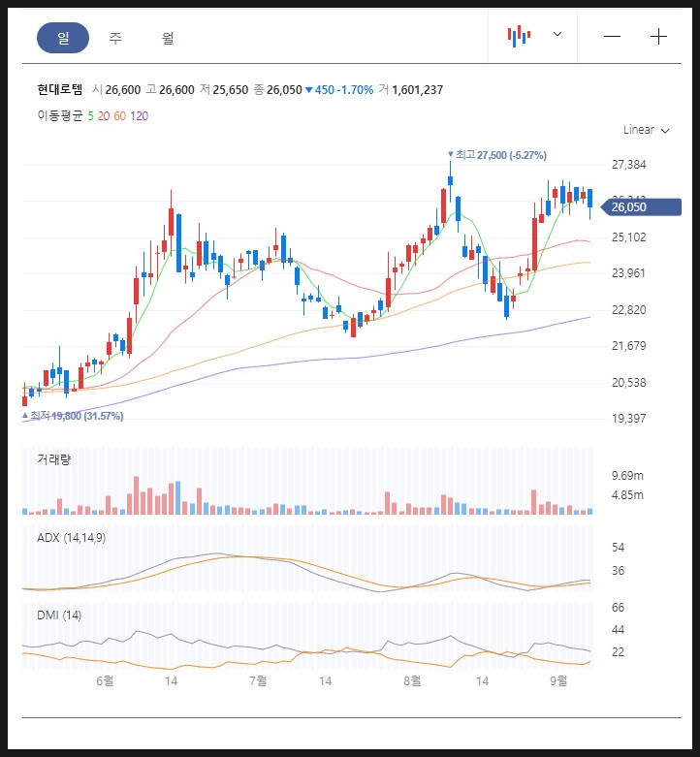This screenshot has height=757, width=700.
Task: Click the 현대로템 stock name
Action: [60, 89]
